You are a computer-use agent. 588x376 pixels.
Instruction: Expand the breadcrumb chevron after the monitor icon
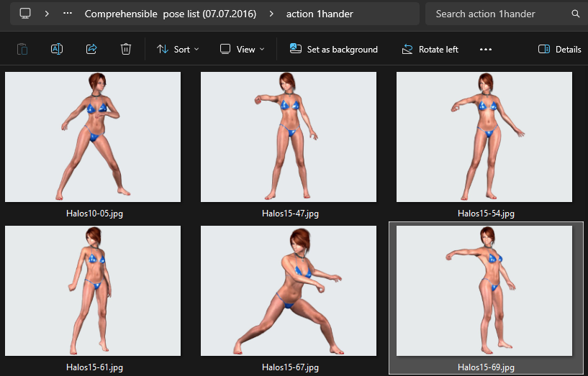[47, 14]
